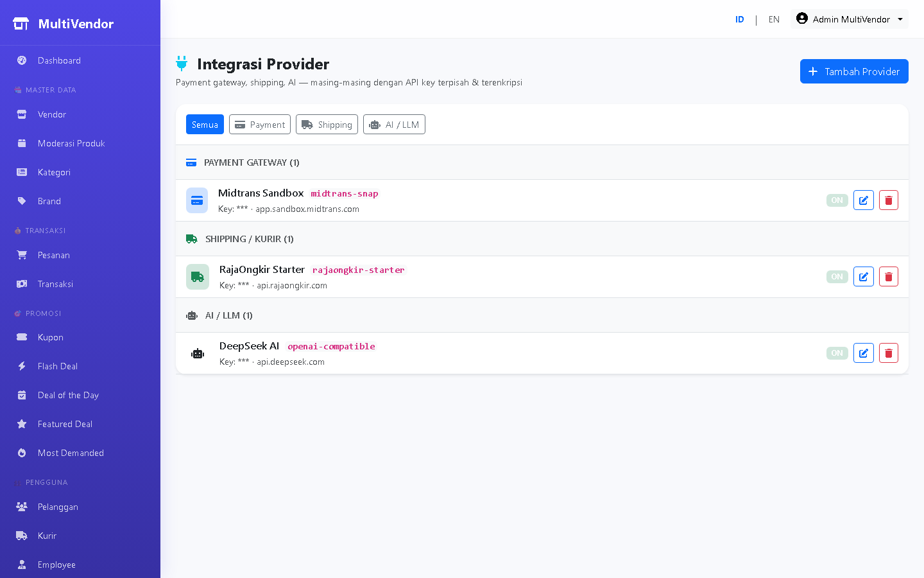
Task: Click the Kurir truck icon in sidebar
Action: point(22,536)
